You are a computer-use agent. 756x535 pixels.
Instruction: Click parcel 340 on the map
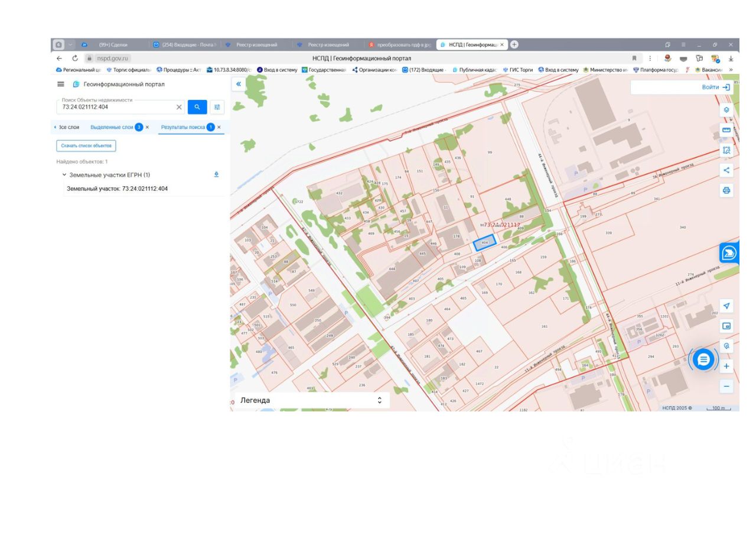pos(683,227)
